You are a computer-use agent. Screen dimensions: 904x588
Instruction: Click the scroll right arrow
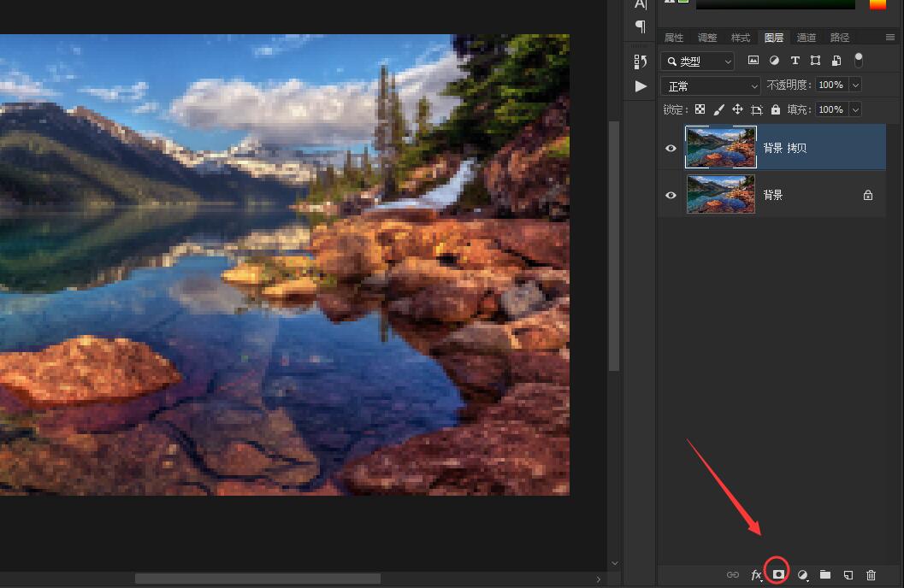click(599, 579)
